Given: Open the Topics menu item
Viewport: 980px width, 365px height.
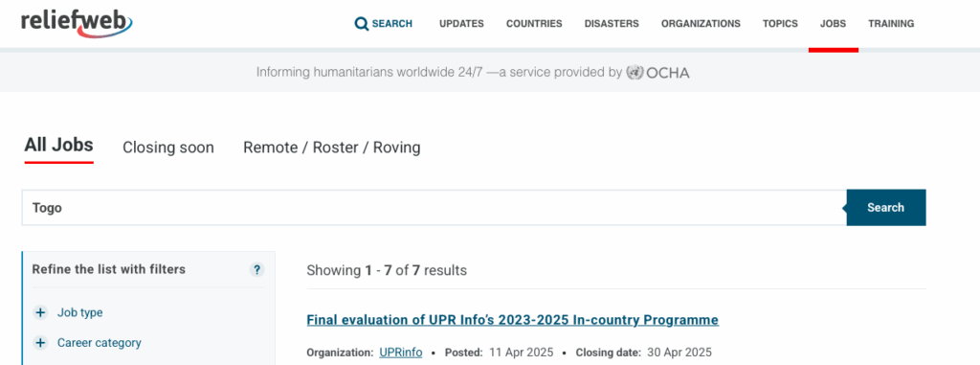Looking at the screenshot, I should tap(780, 24).
